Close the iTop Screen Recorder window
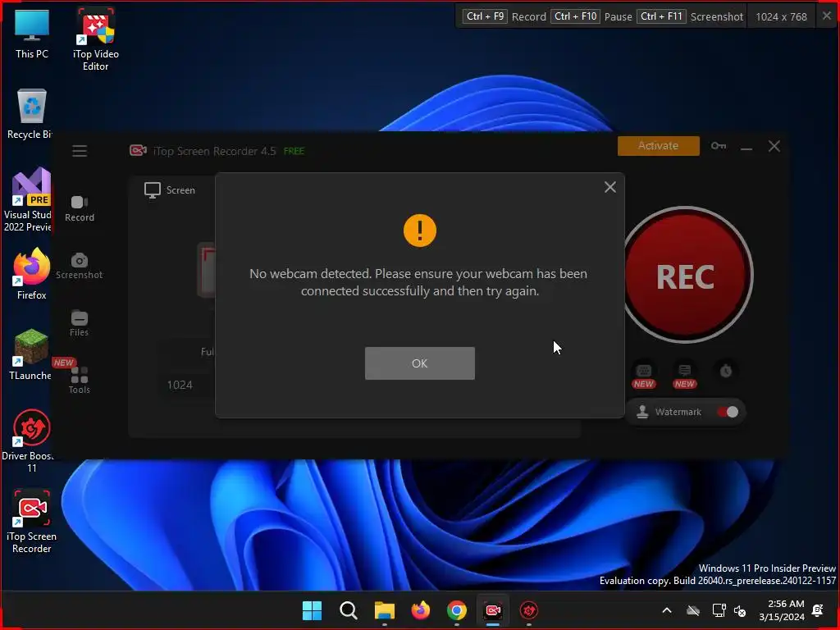The height and width of the screenshot is (630, 840). (x=774, y=146)
